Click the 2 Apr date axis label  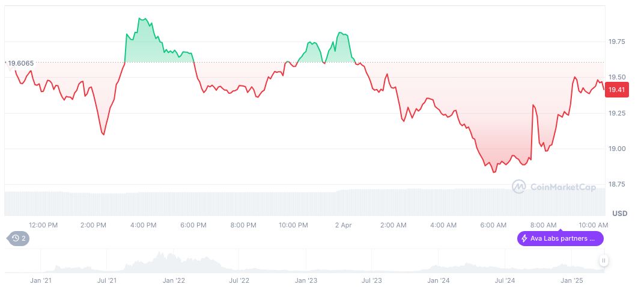pyautogui.click(x=344, y=224)
